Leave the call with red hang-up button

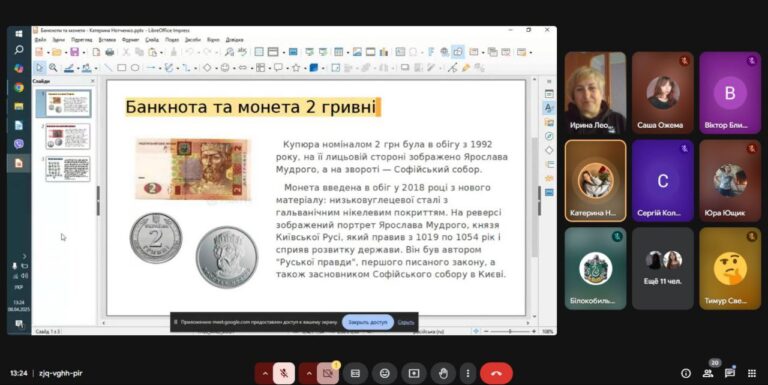click(496, 373)
